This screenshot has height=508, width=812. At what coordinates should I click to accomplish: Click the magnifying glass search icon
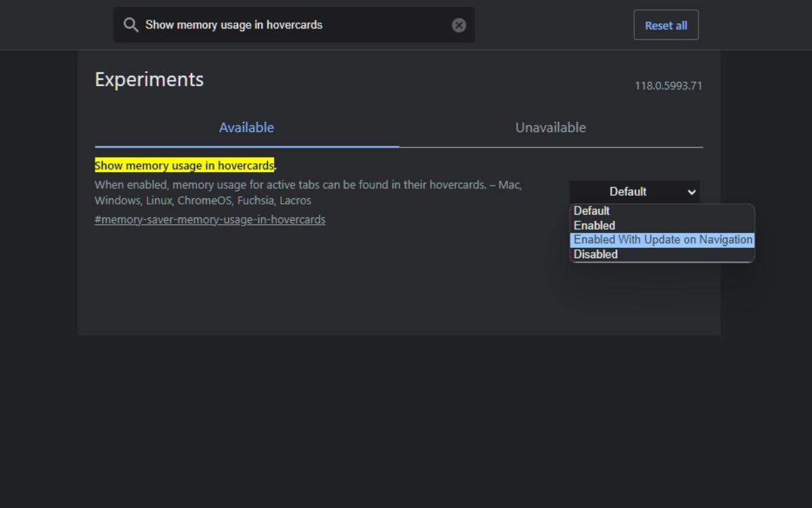131,24
